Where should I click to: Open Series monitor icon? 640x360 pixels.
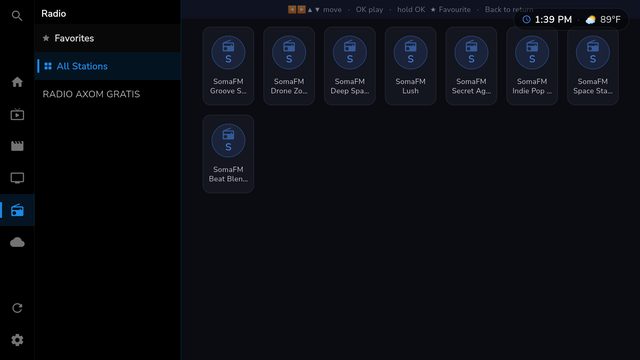[x=17, y=178]
